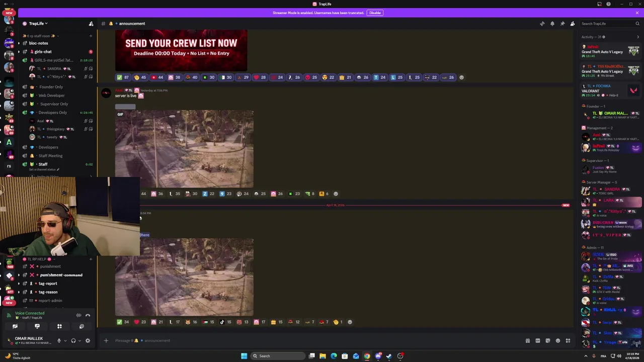Open Valorant activity card
This screenshot has height=362, width=644.
610,90
